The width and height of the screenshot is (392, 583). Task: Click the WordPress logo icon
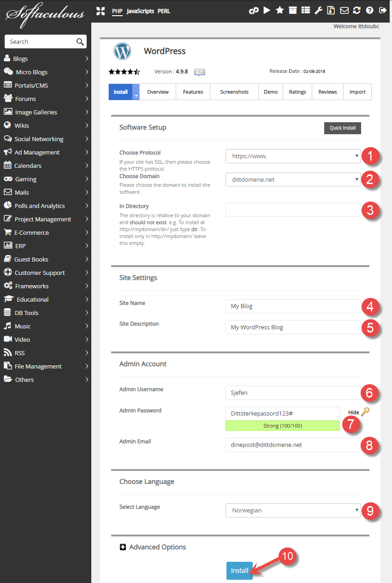click(123, 51)
